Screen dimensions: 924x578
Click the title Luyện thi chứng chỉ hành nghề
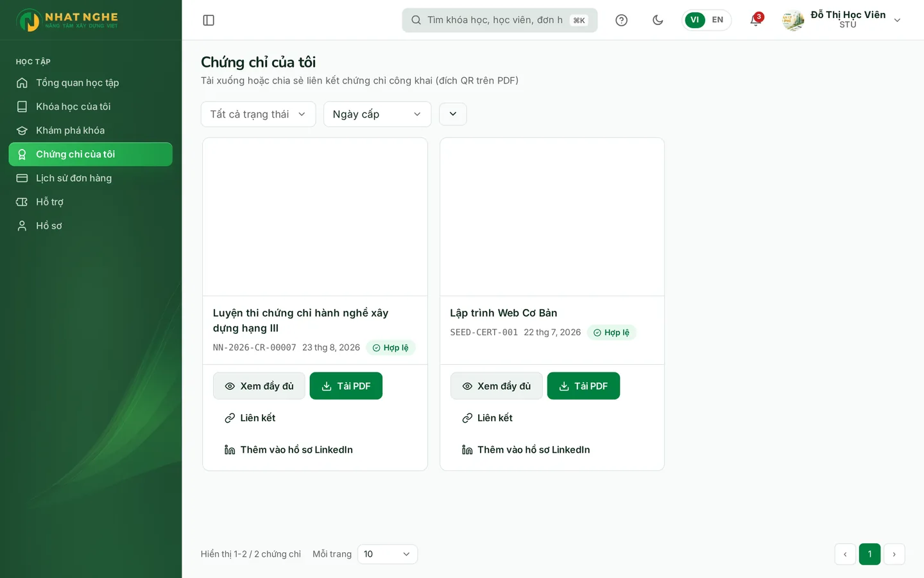point(300,320)
